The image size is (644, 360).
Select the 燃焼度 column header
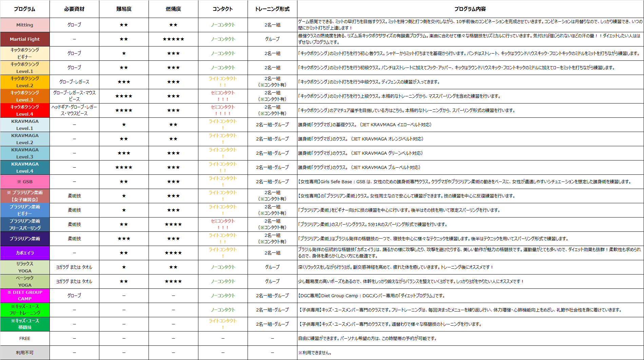pyautogui.click(x=173, y=9)
